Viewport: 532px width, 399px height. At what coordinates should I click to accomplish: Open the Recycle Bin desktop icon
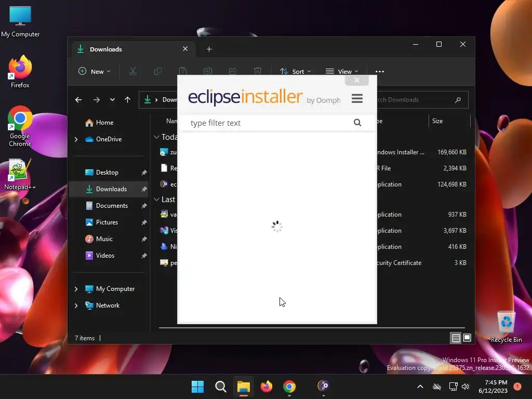(x=506, y=327)
